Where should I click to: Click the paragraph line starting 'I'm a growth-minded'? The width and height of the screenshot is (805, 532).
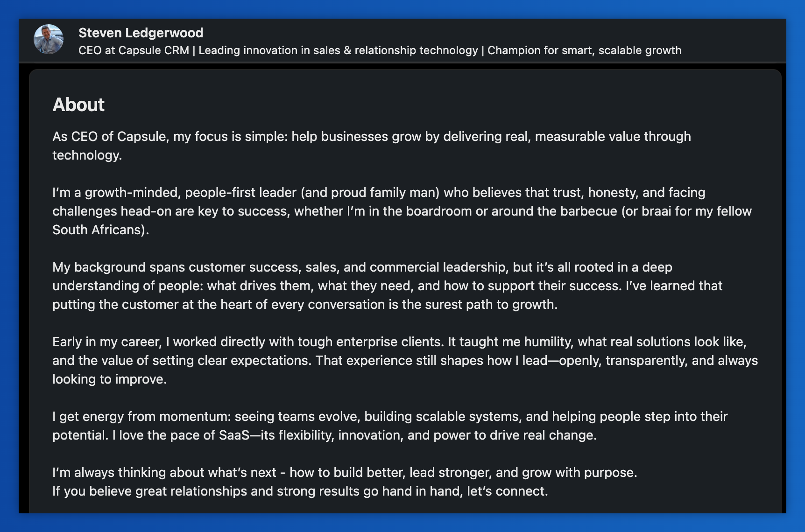[x=379, y=192]
